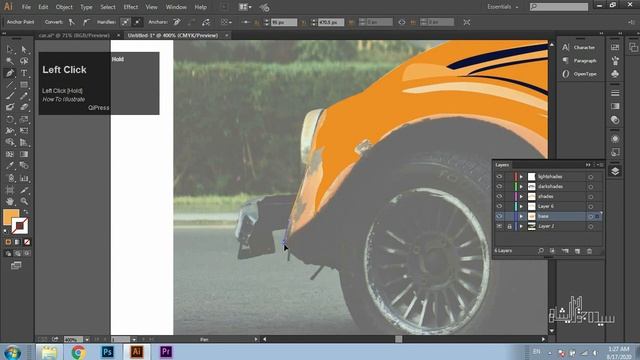Select the Magic Wand tool
640x360 pixels.
point(9,61)
